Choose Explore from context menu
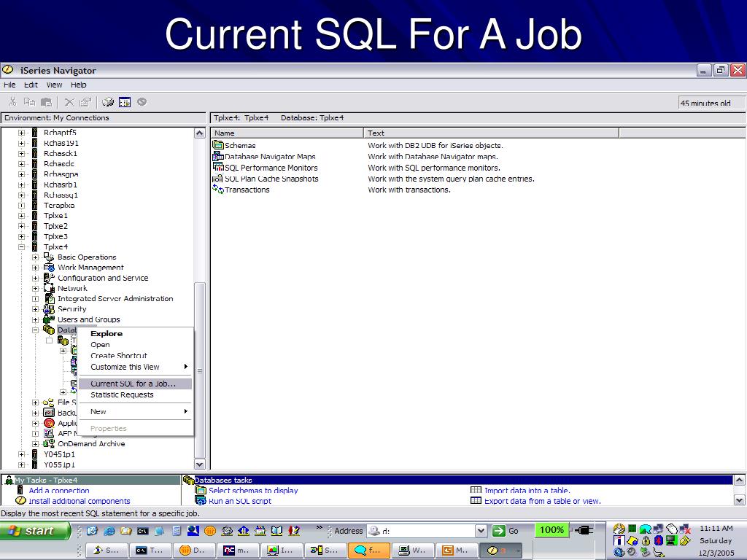Screen dimensions: 747x560 (x=135, y=334)
